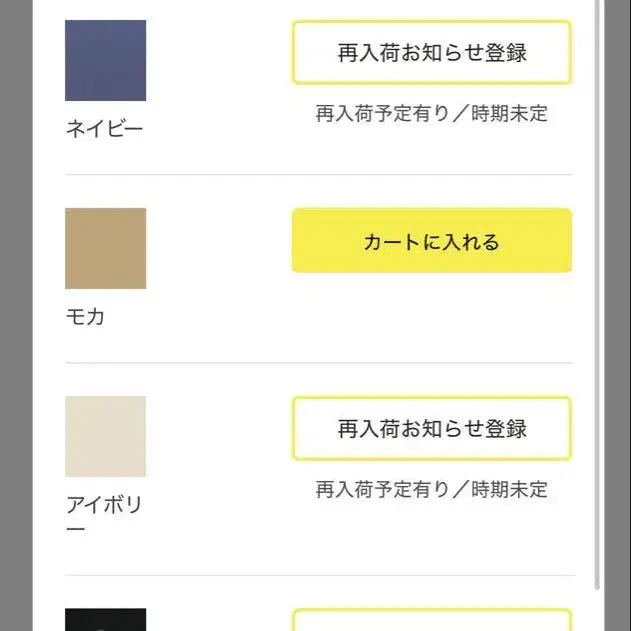
Task: Select the モカ mocha color swatch
Action: pos(105,248)
